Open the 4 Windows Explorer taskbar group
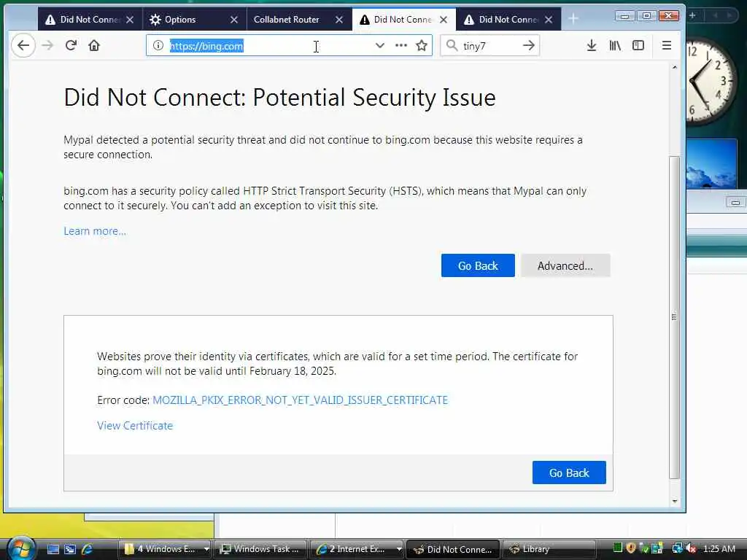This screenshot has width=747, height=560. tap(164, 549)
